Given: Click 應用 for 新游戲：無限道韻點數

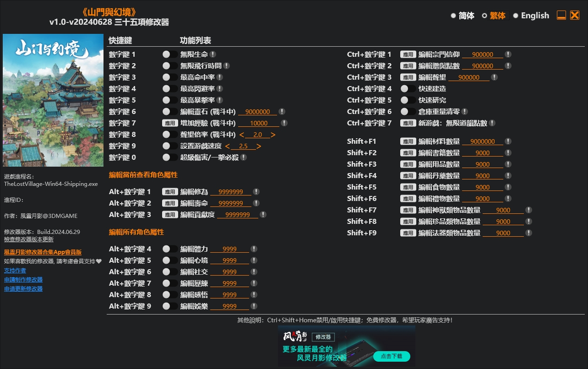Looking at the screenshot, I should pos(408,123).
